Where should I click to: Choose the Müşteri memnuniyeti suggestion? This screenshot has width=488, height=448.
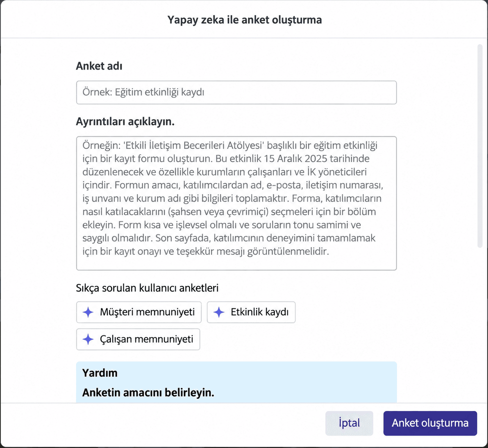[139, 312]
